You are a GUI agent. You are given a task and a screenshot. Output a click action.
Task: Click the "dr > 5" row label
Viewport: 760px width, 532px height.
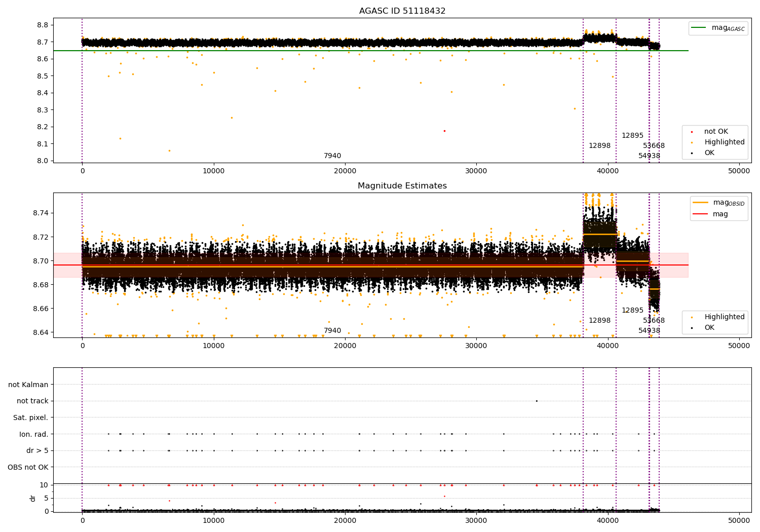click(37, 450)
